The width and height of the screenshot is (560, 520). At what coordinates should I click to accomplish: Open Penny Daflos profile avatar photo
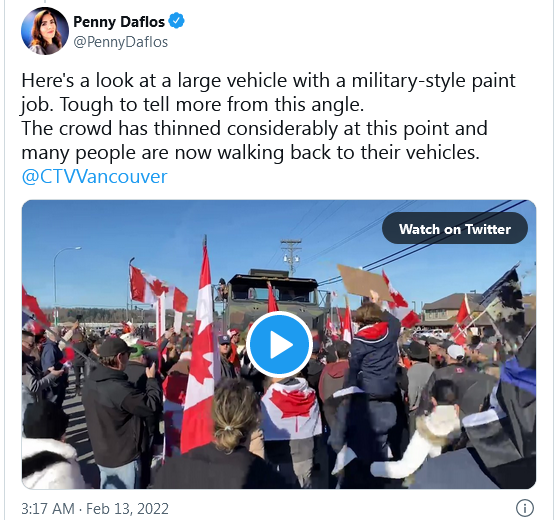(45, 31)
